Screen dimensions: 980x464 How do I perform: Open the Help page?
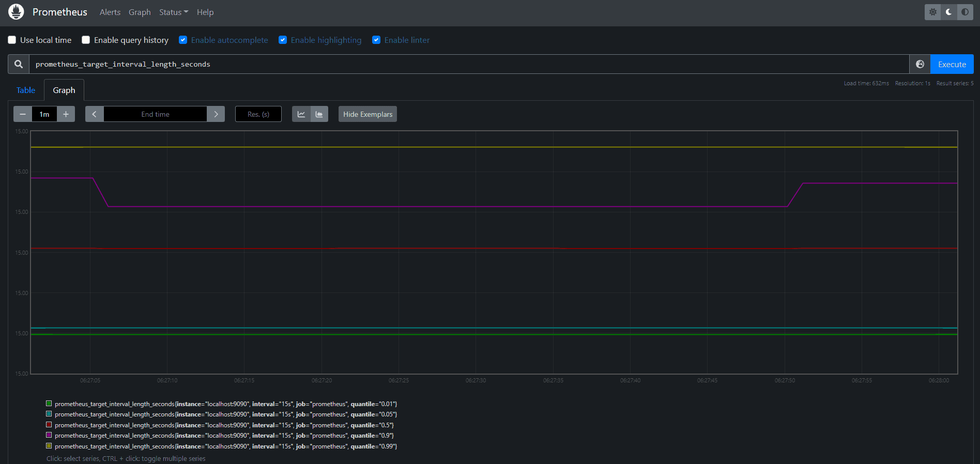click(x=205, y=12)
